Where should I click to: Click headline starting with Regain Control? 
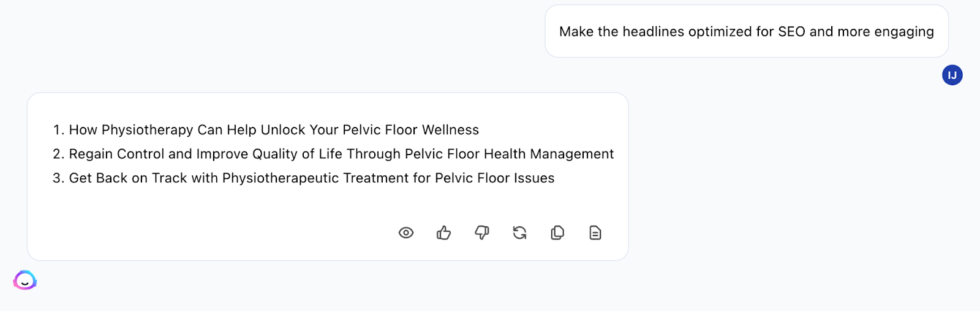341,154
